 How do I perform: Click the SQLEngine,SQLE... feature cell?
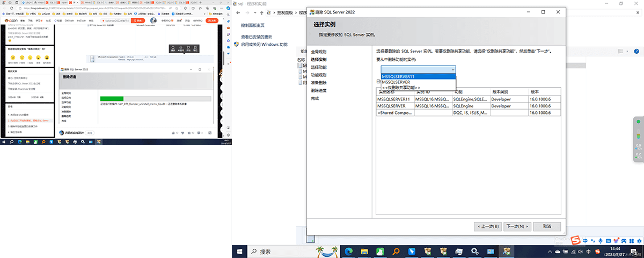(471, 99)
